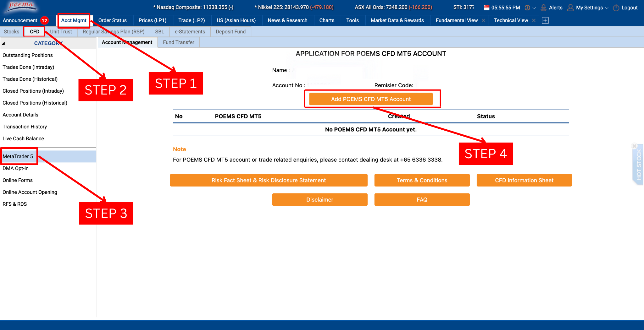Open RFS & RDS category
The image size is (644, 330).
pyautogui.click(x=15, y=204)
